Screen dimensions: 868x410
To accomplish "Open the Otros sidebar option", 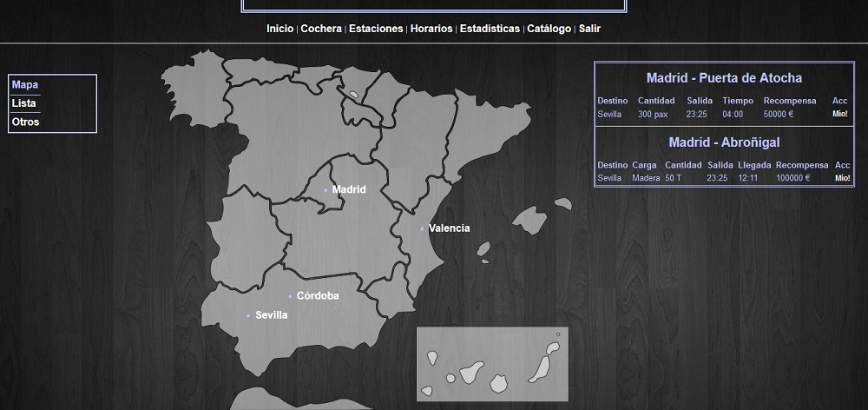I will pyautogui.click(x=25, y=122).
